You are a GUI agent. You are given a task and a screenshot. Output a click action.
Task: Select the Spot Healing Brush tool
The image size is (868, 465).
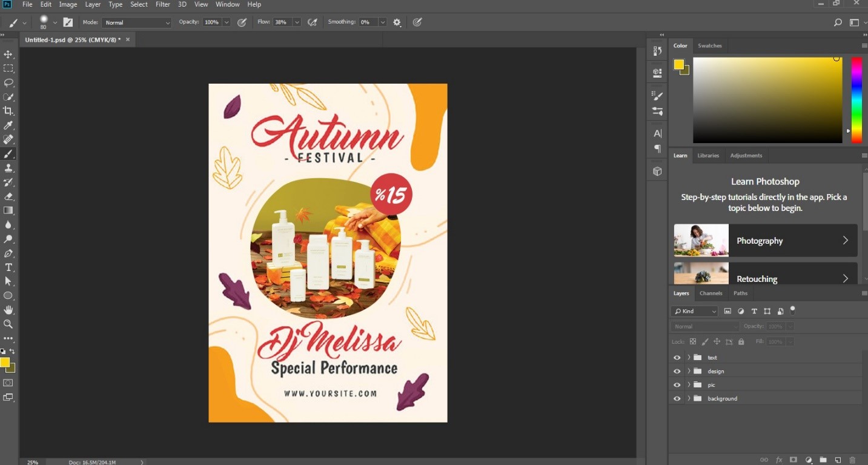coord(8,139)
